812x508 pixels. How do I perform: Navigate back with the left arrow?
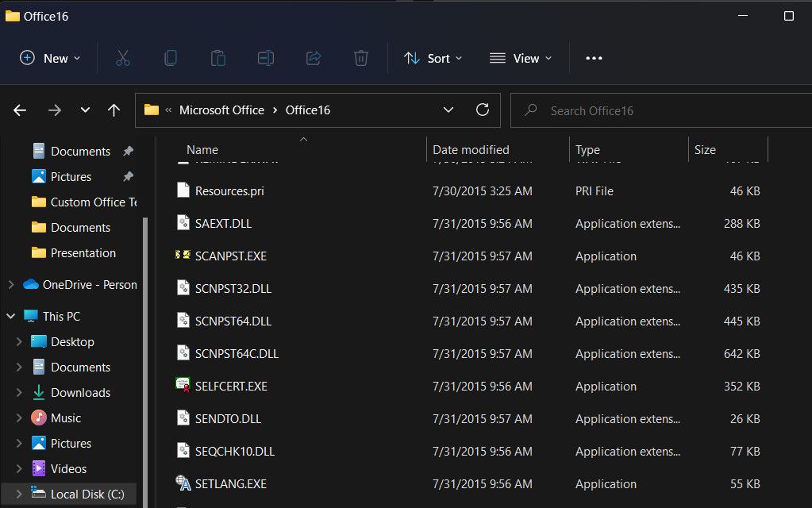tap(20, 110)
